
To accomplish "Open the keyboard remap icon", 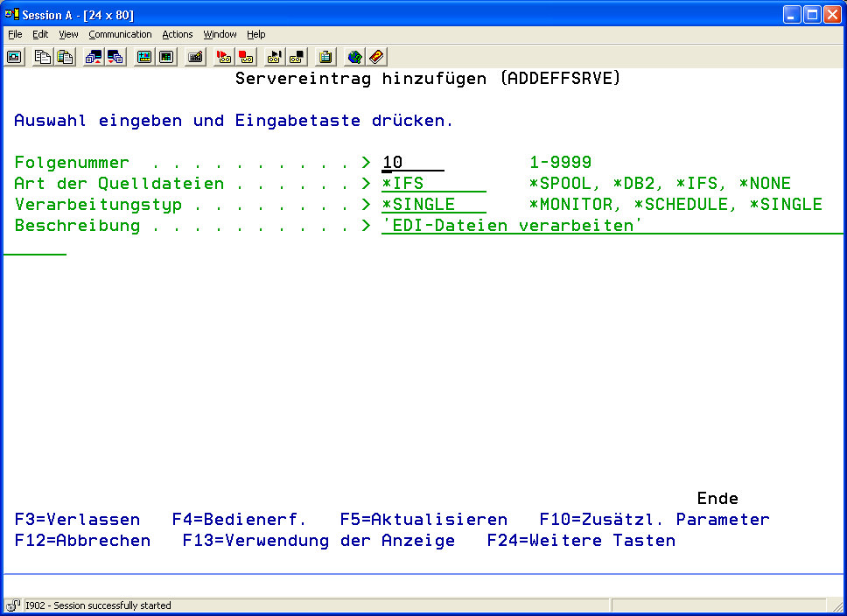I will 196,57.
